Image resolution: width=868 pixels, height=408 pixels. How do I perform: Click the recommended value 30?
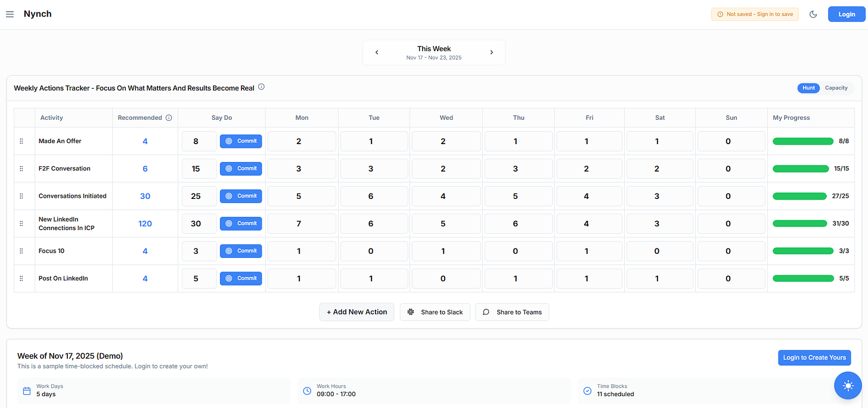145,196
